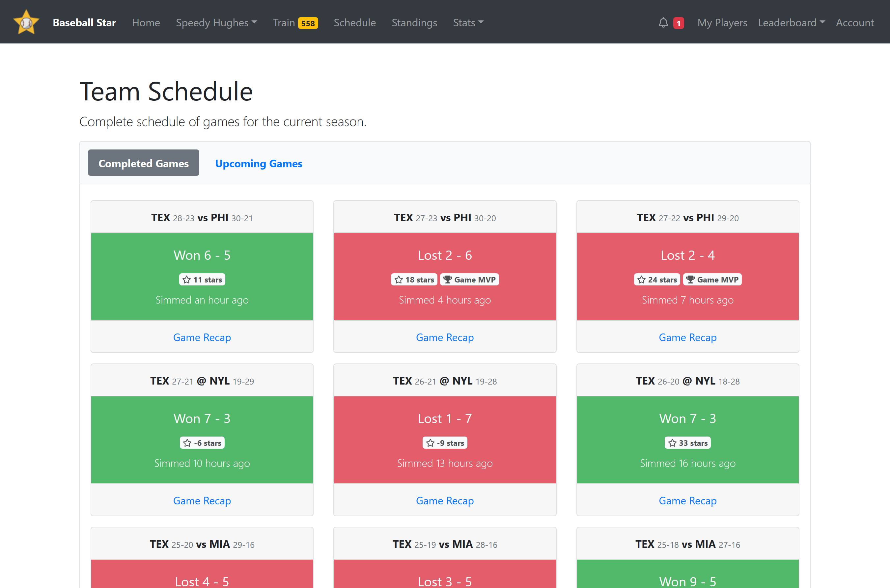Switch to Upcoming Games tab
Image resolution: width=890 pixels, height=588 pixels.
(259, 164)
